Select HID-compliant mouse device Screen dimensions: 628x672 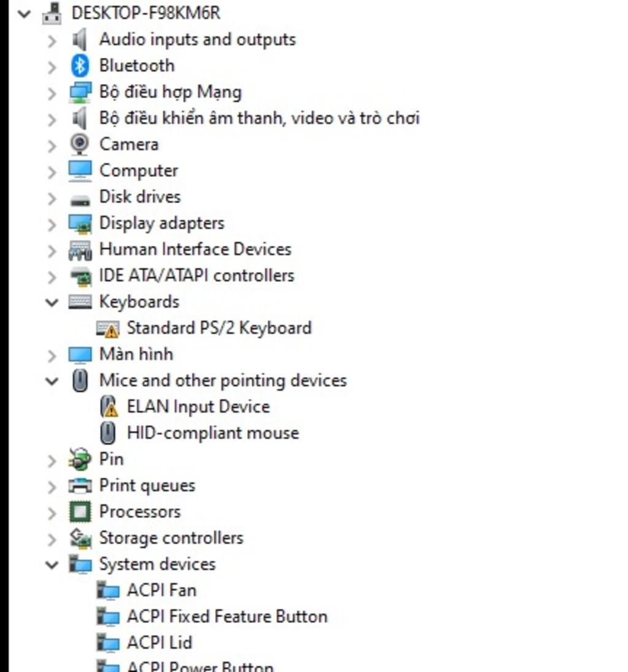(x=212, y=433)
